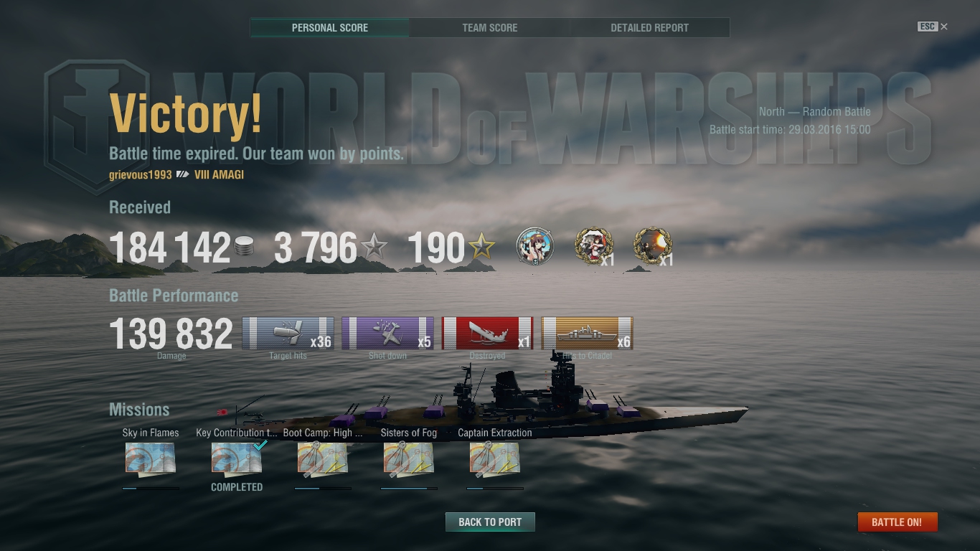
Task: Click the Hits to Citadel ribbon
Action: (x=587, y=334)
